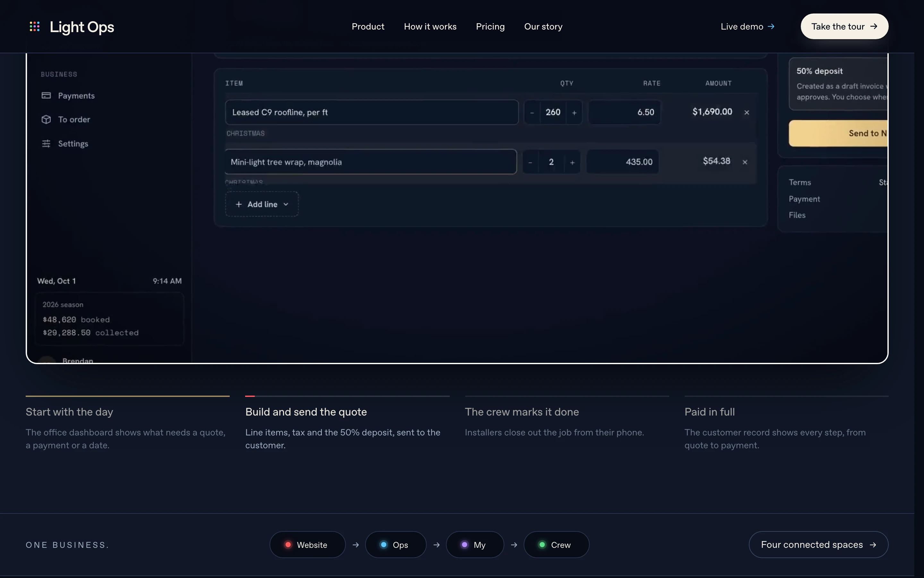
Task: Switch to Build and send the quote step
Action: tap(347, 424)
